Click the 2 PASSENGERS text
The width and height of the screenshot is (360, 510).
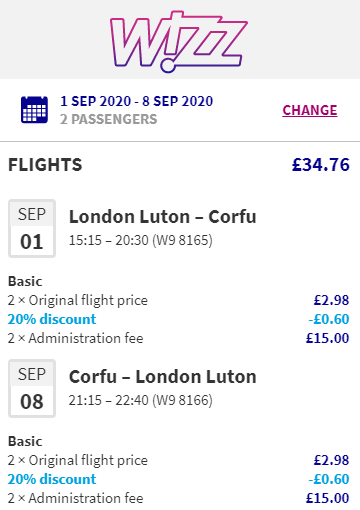pyautogui.click(x=109, y=119)
